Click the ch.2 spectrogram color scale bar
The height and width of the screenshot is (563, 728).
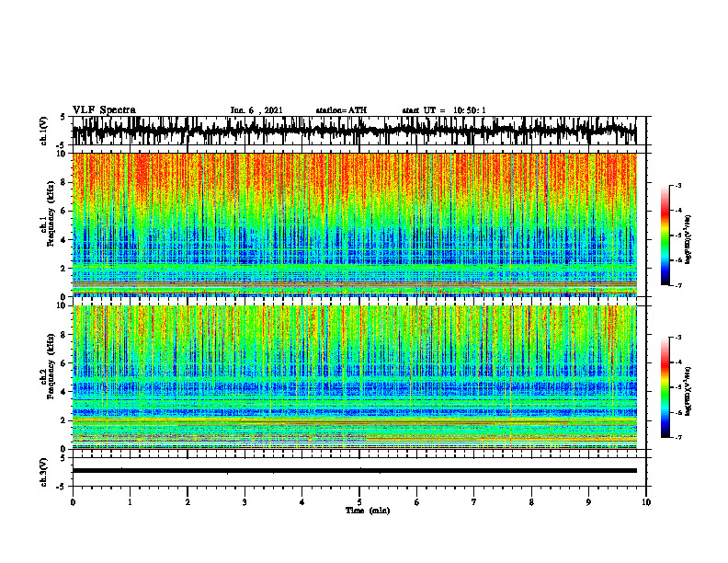[x=665, y=387]
